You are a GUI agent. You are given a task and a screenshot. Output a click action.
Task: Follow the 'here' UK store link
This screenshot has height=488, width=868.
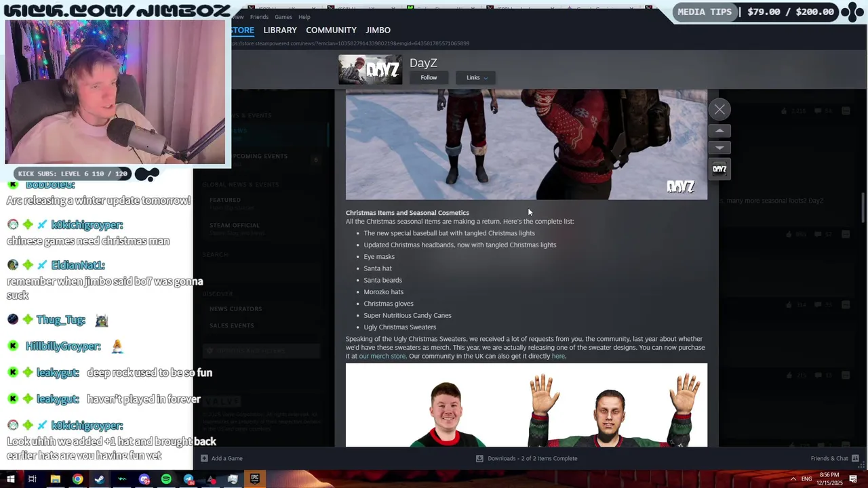pos(558,356)
